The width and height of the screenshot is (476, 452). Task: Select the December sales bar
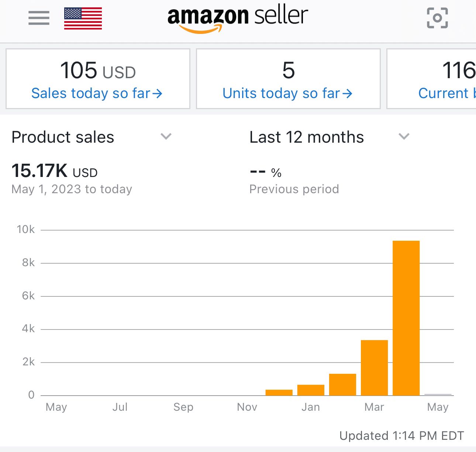point(279,393)
